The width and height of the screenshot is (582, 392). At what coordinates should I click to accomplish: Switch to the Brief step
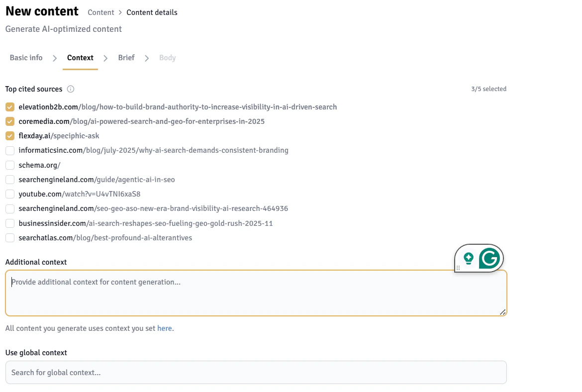126,58
